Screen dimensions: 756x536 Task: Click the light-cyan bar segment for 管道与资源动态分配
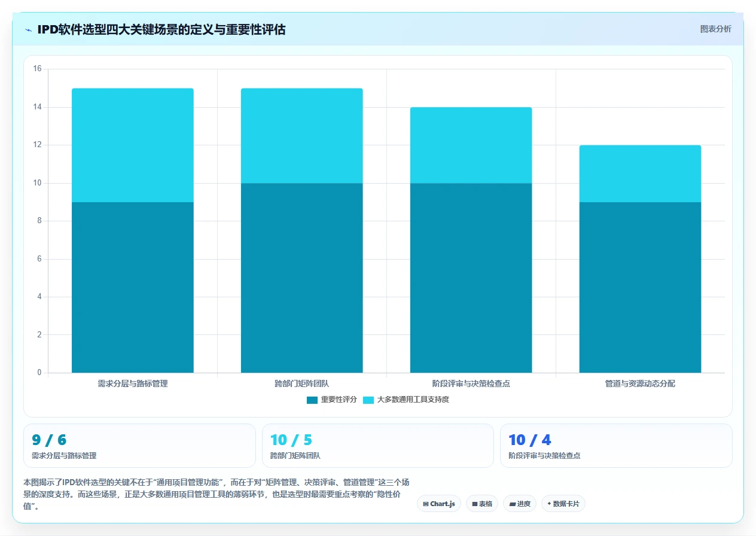click(x=640, y=173)
